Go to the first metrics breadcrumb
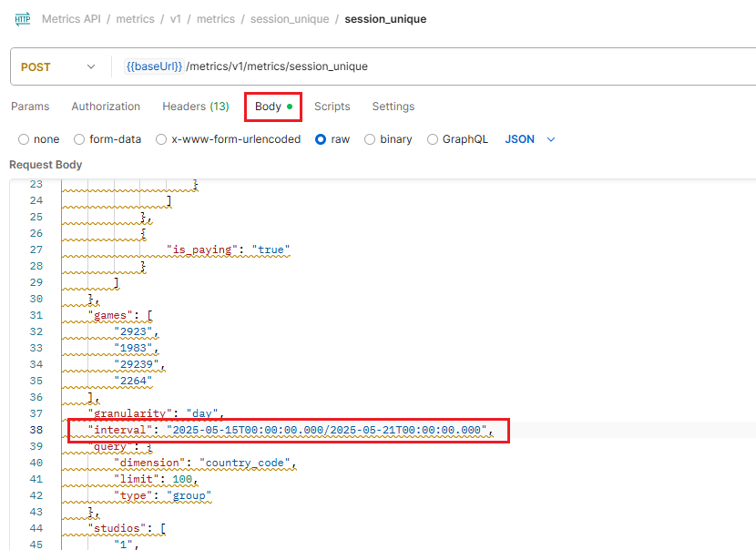This screenshot has height=550, width=756. pos(135,19)
